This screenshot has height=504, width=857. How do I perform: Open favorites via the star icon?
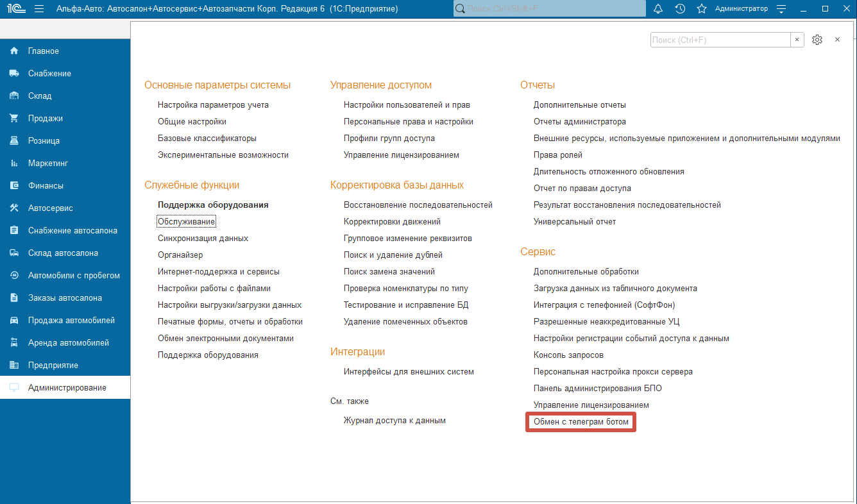tap(701, 8)
